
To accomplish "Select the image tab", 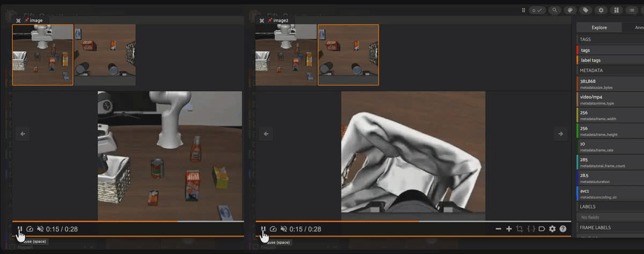I will pos(36,20).
